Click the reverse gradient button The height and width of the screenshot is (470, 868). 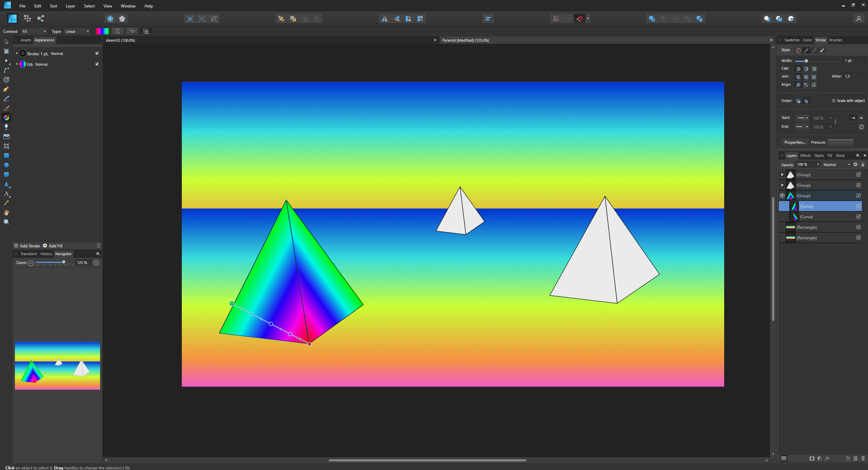132,31
